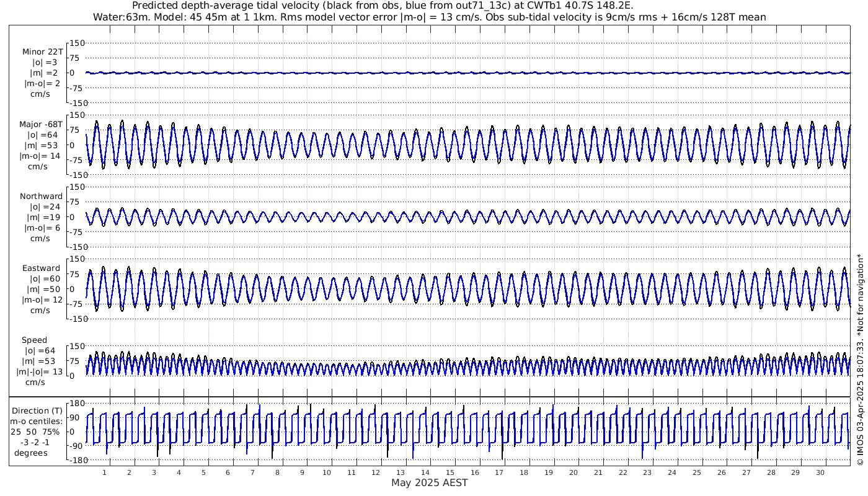
Task: Click day tick label '5' on time axis
Action: [x=203, y=472]
